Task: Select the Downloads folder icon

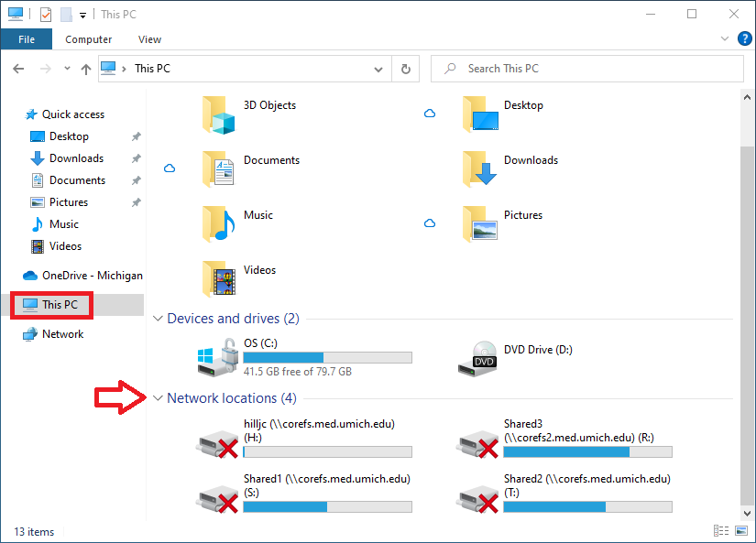Action: click(x=478, y=168)
